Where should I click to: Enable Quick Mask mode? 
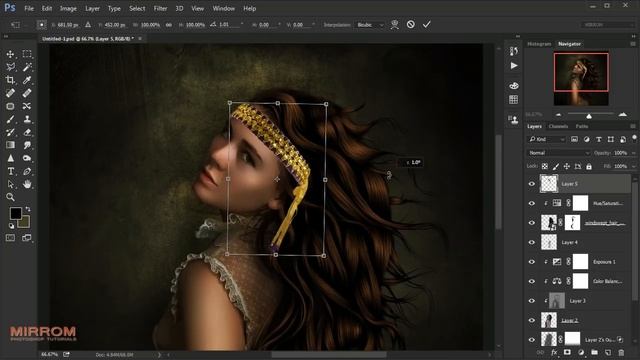[x=11, y=238]
